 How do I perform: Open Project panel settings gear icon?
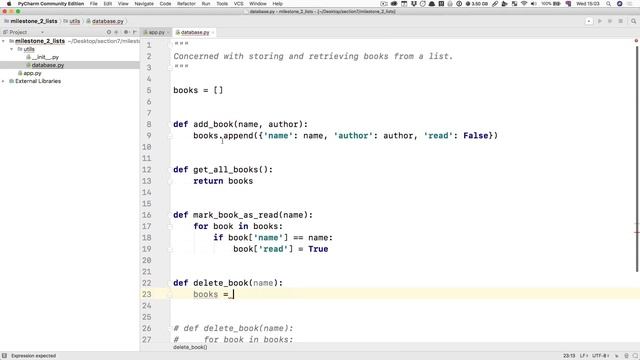(x=126, y=32)
